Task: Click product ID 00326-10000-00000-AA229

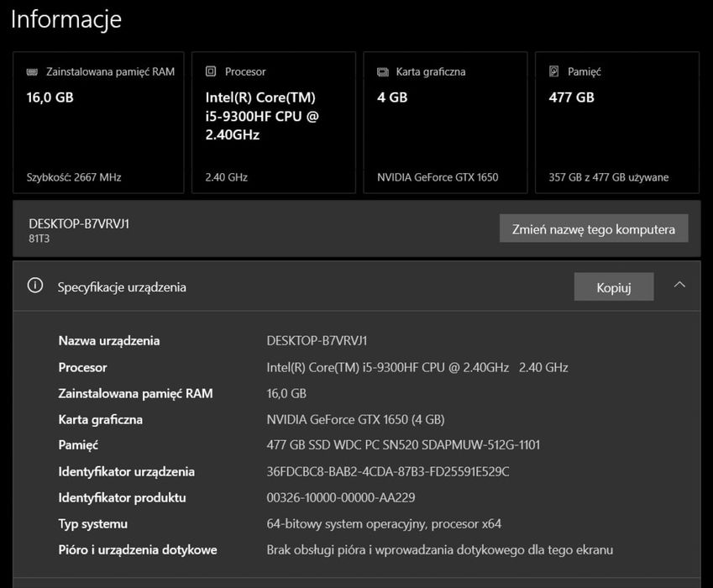Action: point(341,497)
